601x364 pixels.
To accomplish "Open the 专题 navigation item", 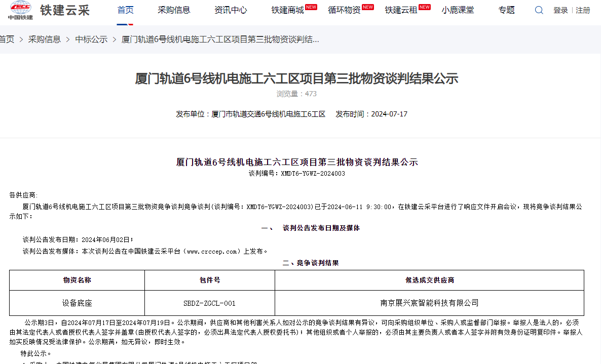I will [x=506, y=10].
